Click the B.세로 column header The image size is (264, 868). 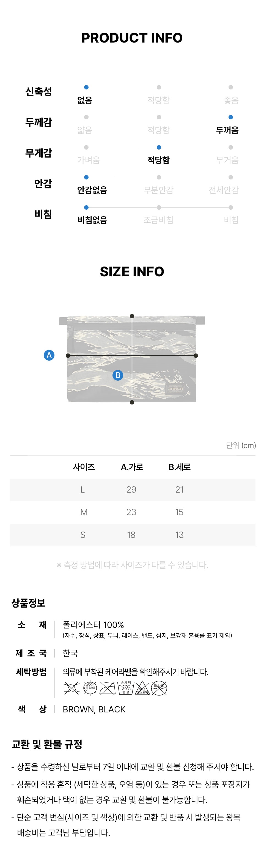coord(180,467)
